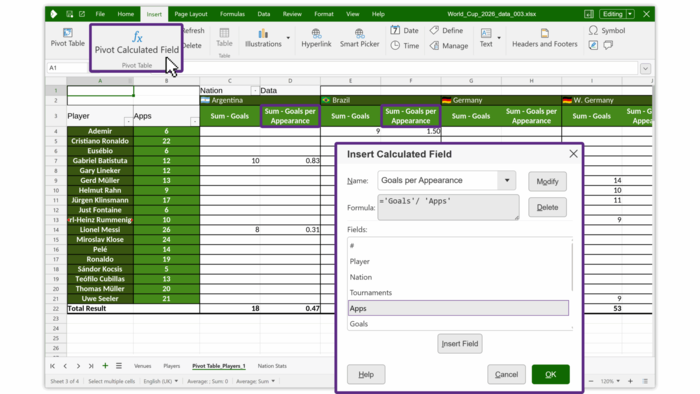
Task: Click the Formula text box
Action: (x=448, y=207)
